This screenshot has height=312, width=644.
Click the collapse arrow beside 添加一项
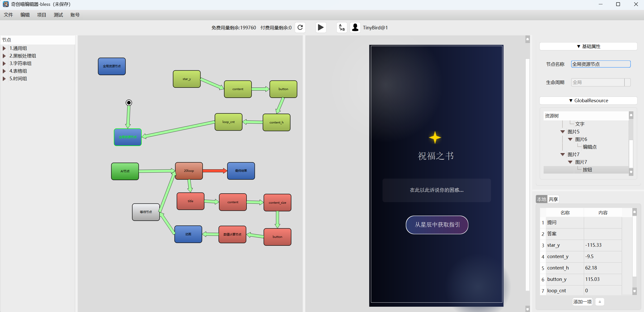pos(600,302)
